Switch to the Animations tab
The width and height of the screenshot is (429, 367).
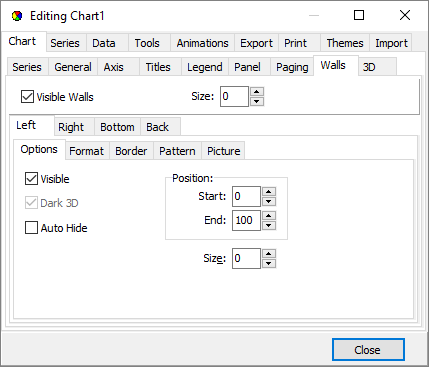(202, 43)
